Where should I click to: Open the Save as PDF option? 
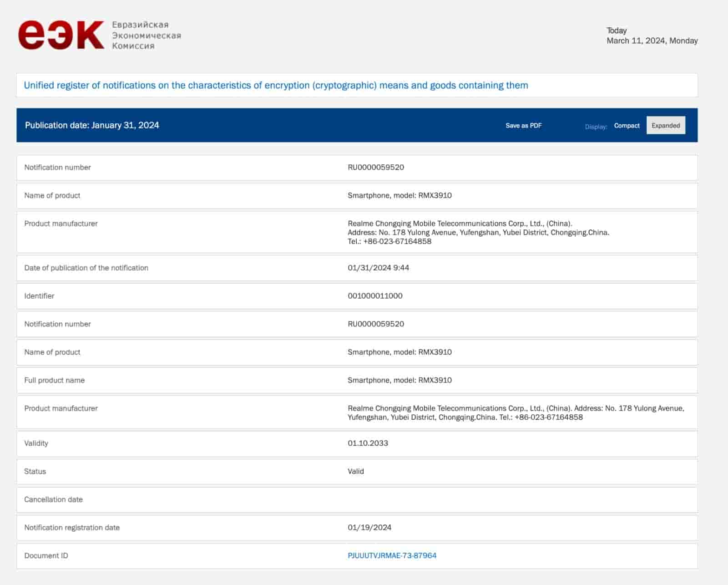click(x=523, y=125)
